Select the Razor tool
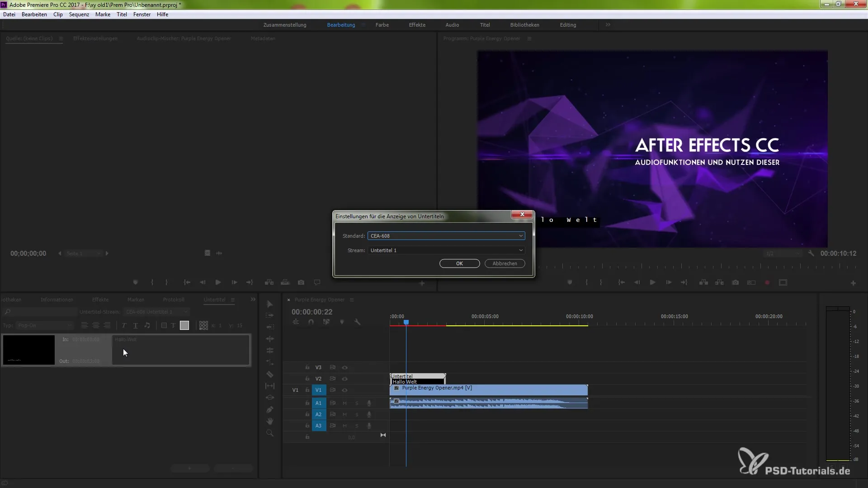Image resolution: width=868 pixels, height=488 pixels. click(270, 374)
